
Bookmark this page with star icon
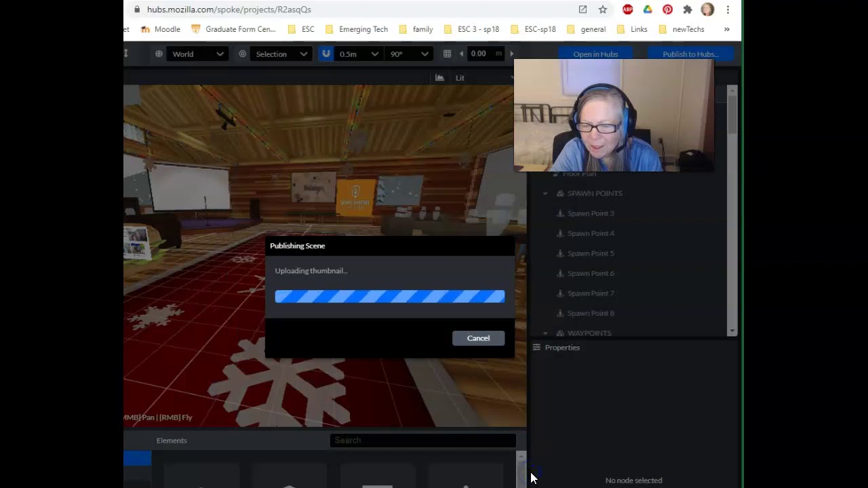click(603, 9)
